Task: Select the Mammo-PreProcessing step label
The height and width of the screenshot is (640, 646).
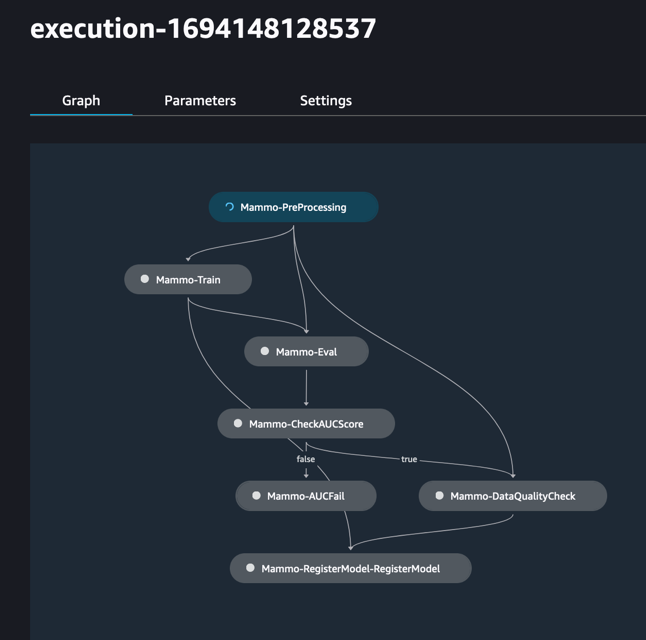Action: click(x=293, y=207)
